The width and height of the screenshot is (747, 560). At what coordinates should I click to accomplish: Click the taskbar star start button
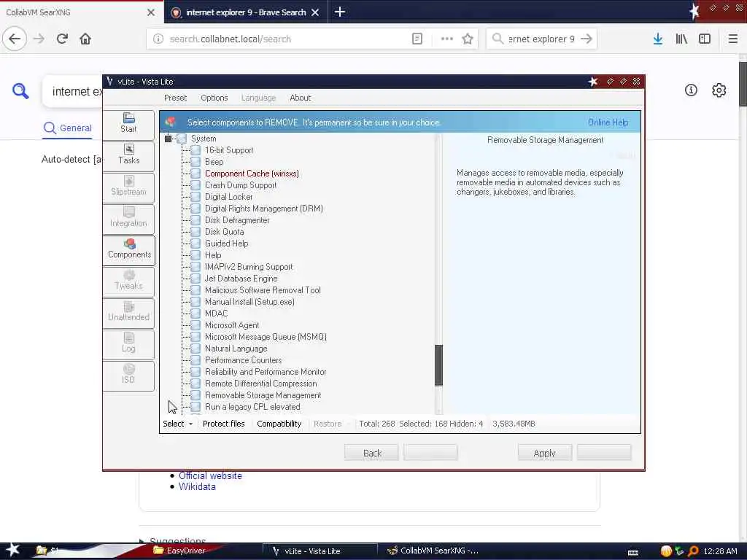click(12, 550)
